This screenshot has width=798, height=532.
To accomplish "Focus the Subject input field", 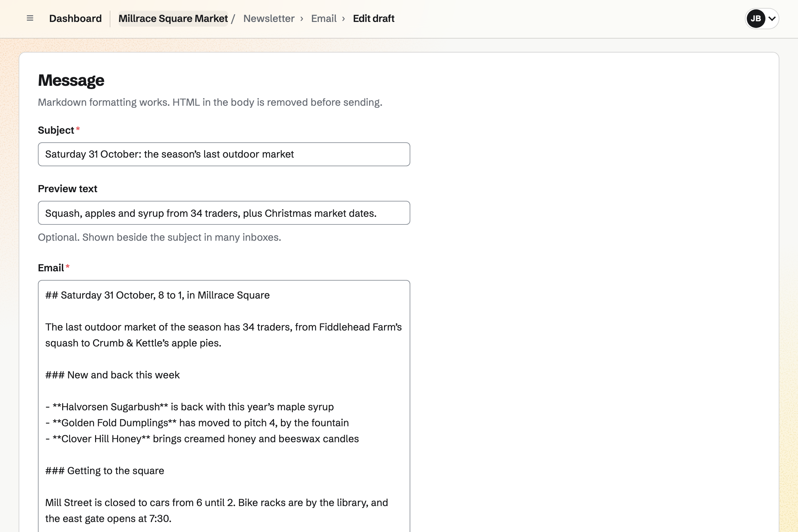I will click(x=224, y=154).
